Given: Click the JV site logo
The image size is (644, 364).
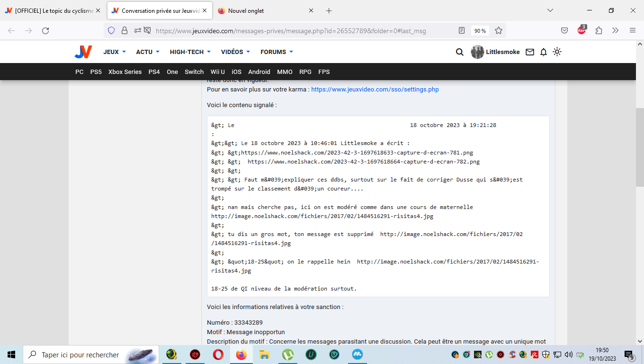Looking at the screenshot, I should coord(83,52).
